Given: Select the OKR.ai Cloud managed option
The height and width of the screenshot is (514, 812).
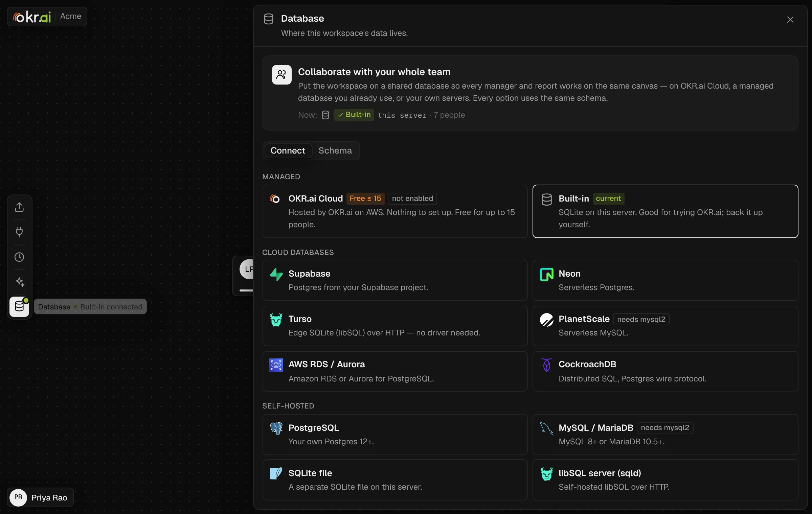Looking at the screenshot, I should (x=395, y=211).
